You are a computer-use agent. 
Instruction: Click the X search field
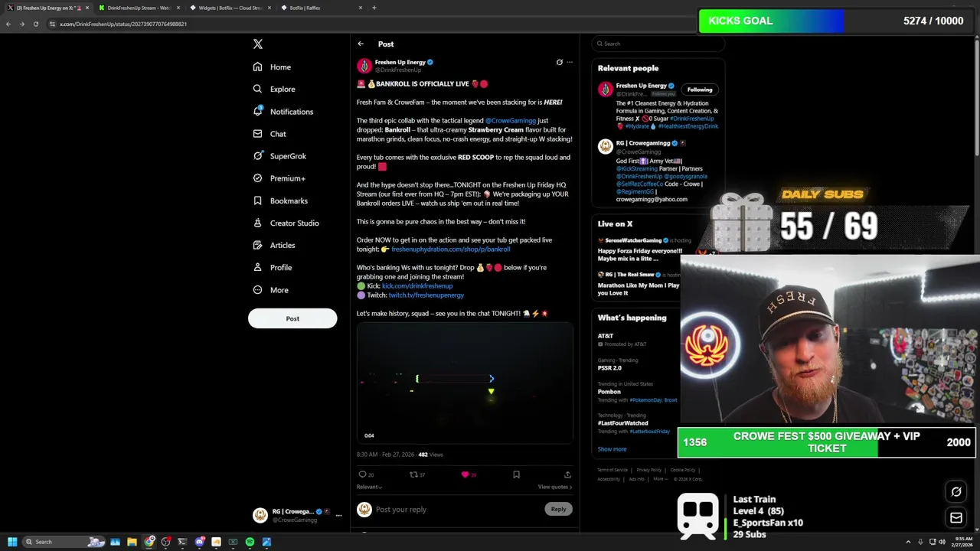[x=658, y=44]
